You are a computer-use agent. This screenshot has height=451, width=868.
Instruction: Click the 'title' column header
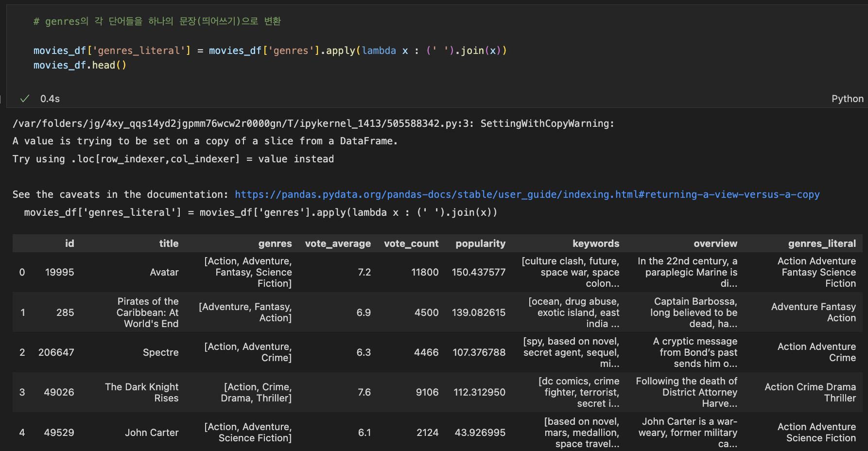tap(169, 243)
